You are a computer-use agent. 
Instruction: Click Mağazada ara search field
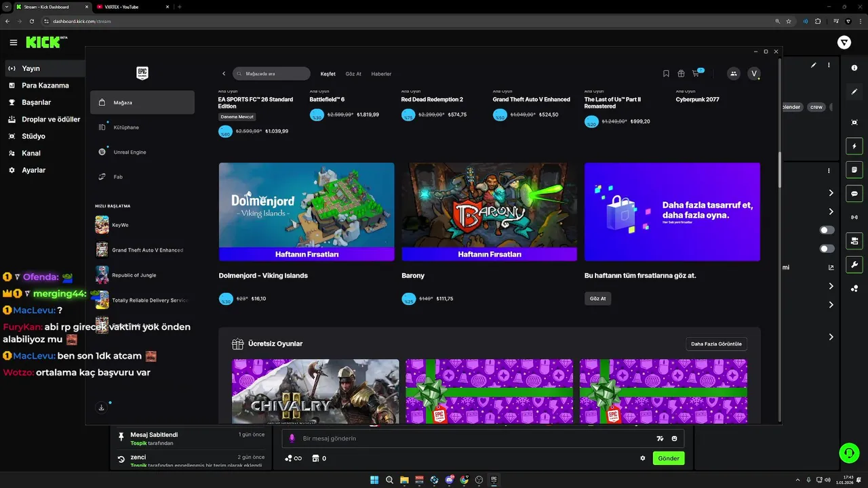click(x=271, y=73)
